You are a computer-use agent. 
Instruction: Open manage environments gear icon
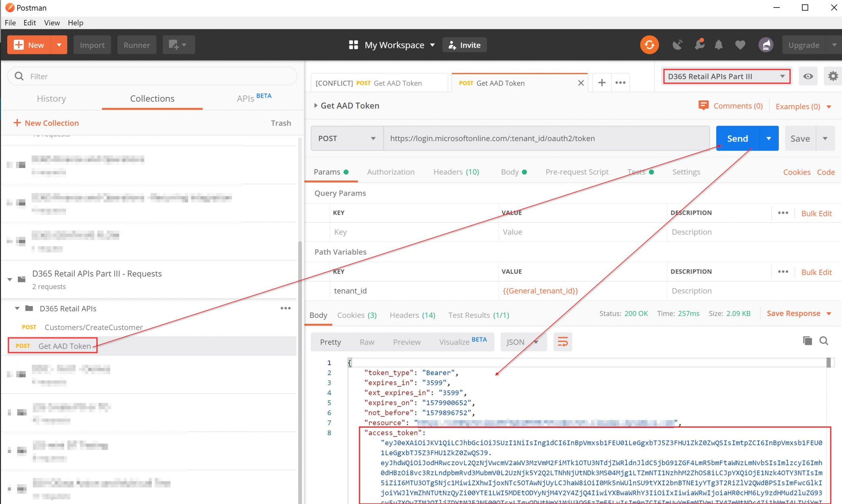click(832, 76)
